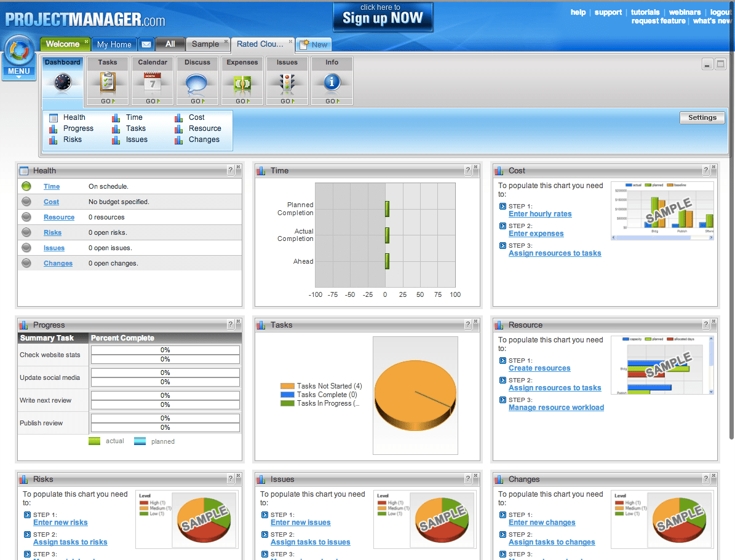Screen dimensions: 735x560
Task: Click the Step 1 arrow for Create resources
Action: pyautogui.click(x=503, y=360)
